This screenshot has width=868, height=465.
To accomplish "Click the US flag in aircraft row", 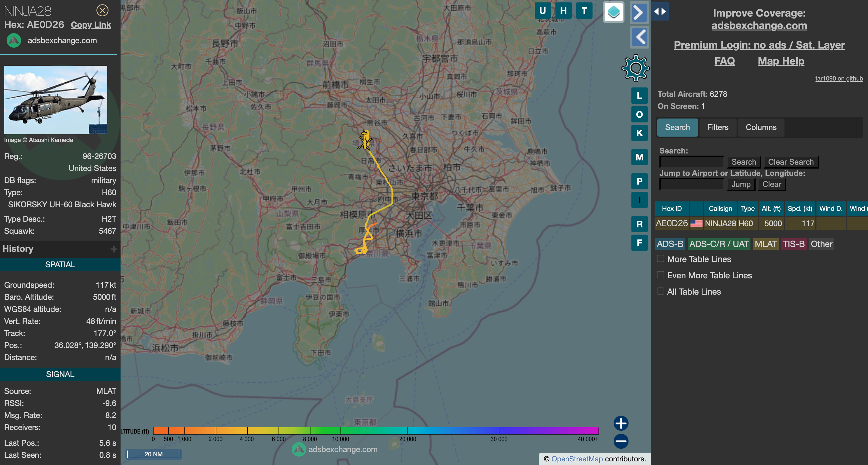I will click(696, 223).
